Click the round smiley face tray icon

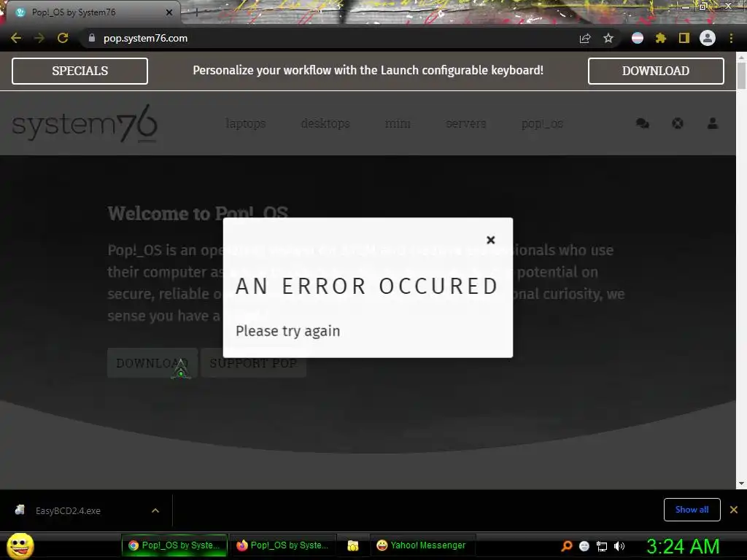584,546
